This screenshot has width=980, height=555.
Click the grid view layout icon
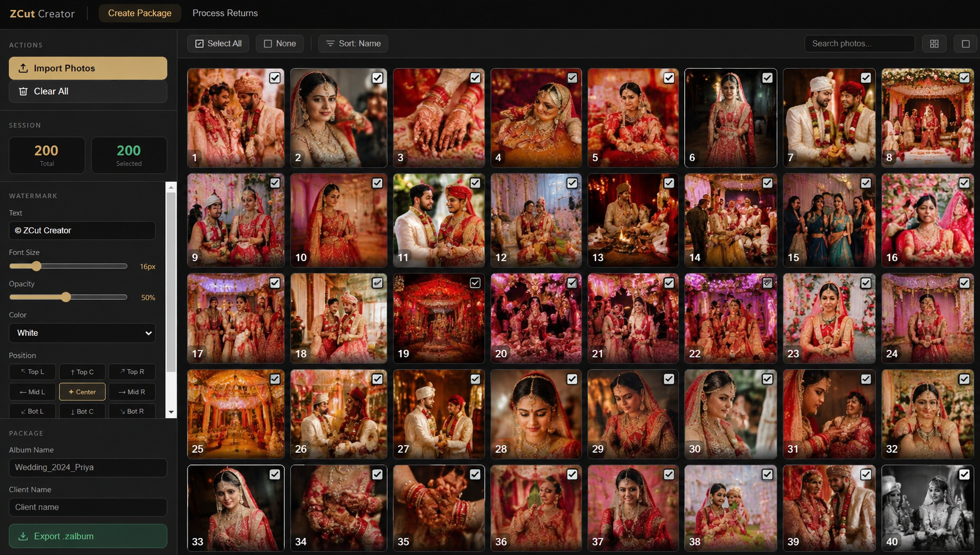pos(934,44)
